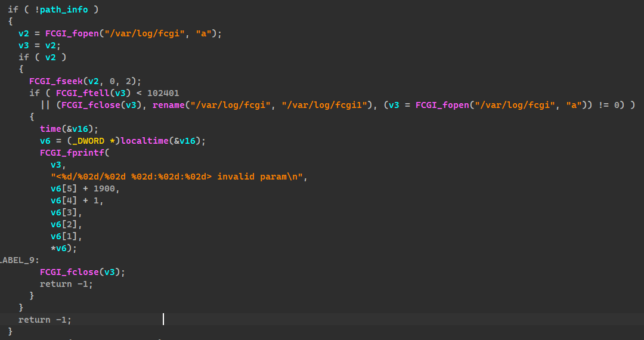Screen dimensions: 644x340
Task: Click the v6[1] argument
Action: tap(64, 236)
